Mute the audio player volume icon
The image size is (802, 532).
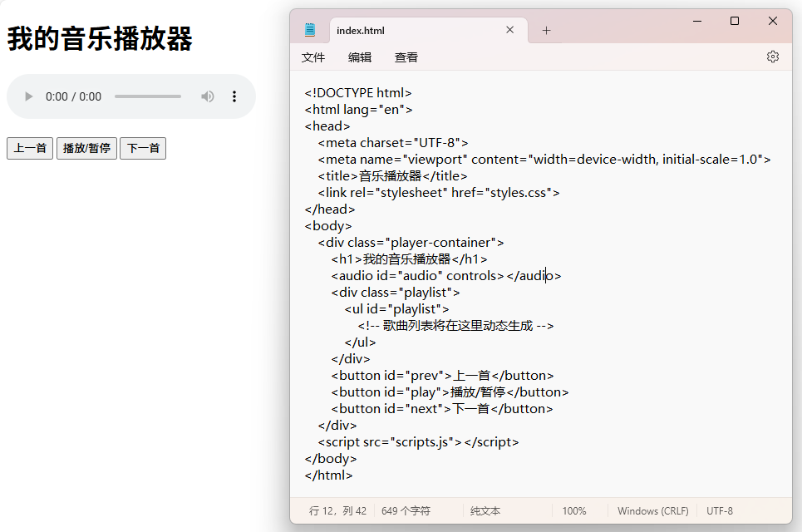coord(207,96)
